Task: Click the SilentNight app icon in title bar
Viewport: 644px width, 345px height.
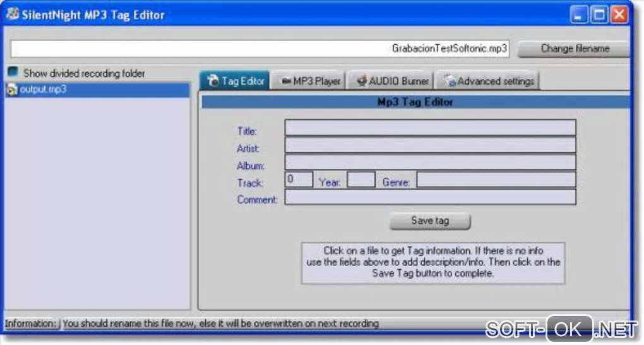Action: (x=13, y=15)
